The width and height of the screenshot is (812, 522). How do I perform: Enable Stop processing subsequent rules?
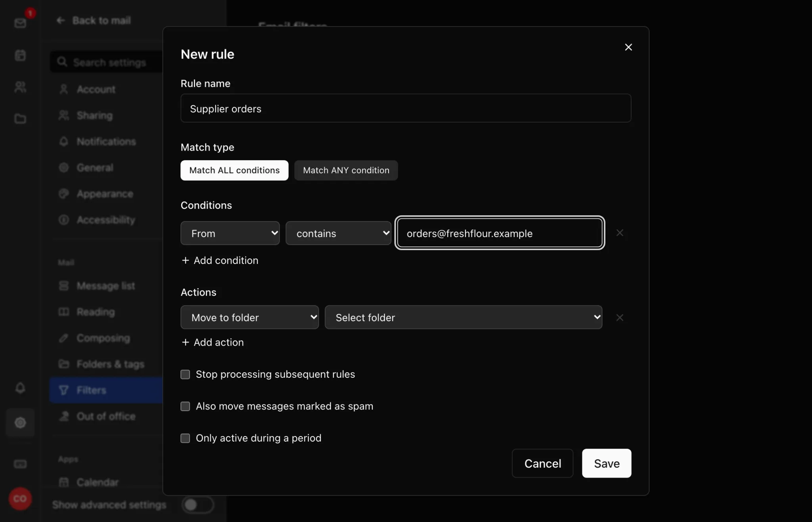(185, 375)
